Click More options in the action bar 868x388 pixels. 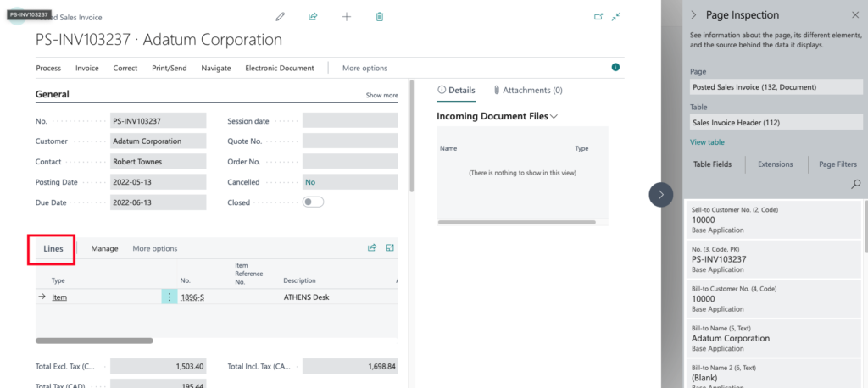coord(364,68)
